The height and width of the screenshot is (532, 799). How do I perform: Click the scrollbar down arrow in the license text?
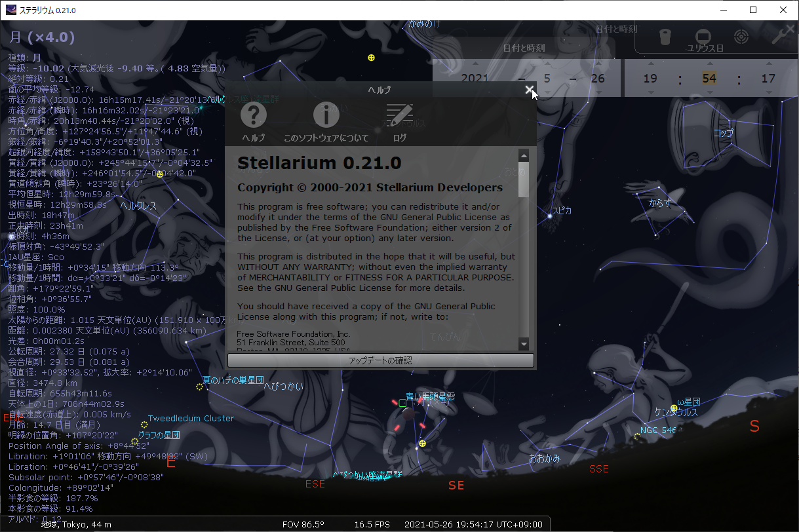[523, 343]
